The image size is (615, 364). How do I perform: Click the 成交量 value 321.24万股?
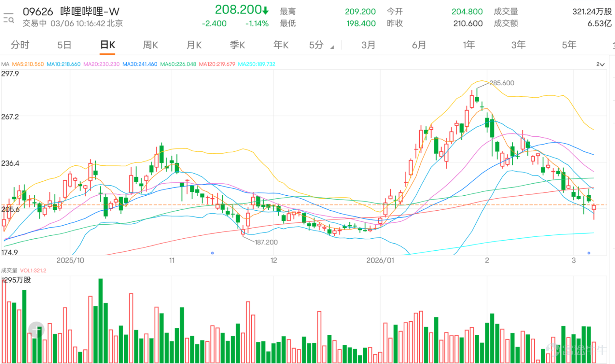[592, 12]
